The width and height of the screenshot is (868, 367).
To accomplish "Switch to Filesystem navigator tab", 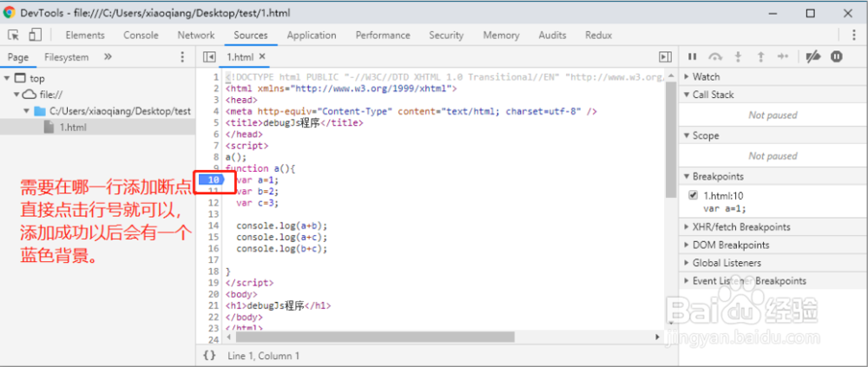I will pos(67,57).
